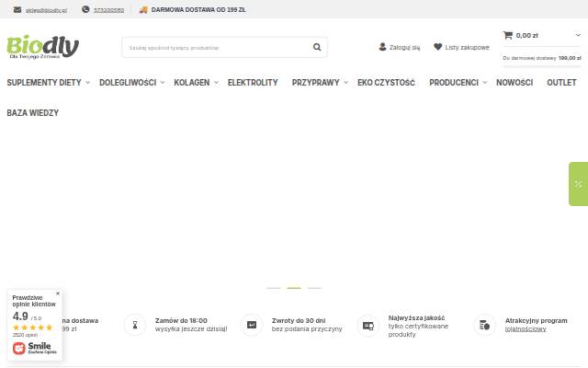Viewport: 588px width, 368px height.
Task: Close the customer reviews widget
Action: (58, 293)
